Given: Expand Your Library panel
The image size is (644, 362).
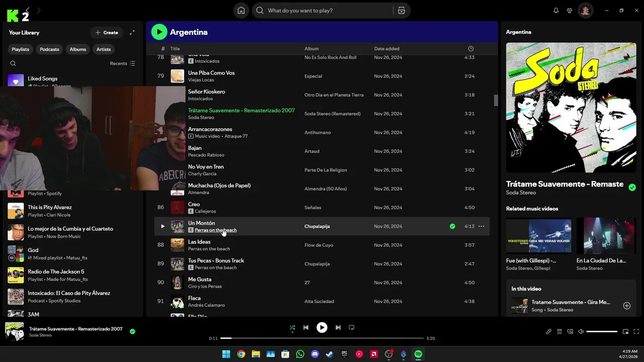Looking at the screenshot, I should (x=132, y=33).
